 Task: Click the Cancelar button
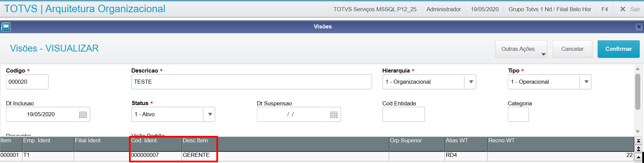572,49
